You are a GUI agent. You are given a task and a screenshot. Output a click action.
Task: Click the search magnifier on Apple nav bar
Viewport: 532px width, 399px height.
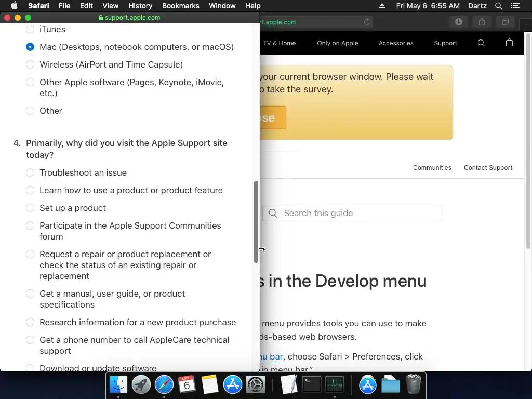481,43
